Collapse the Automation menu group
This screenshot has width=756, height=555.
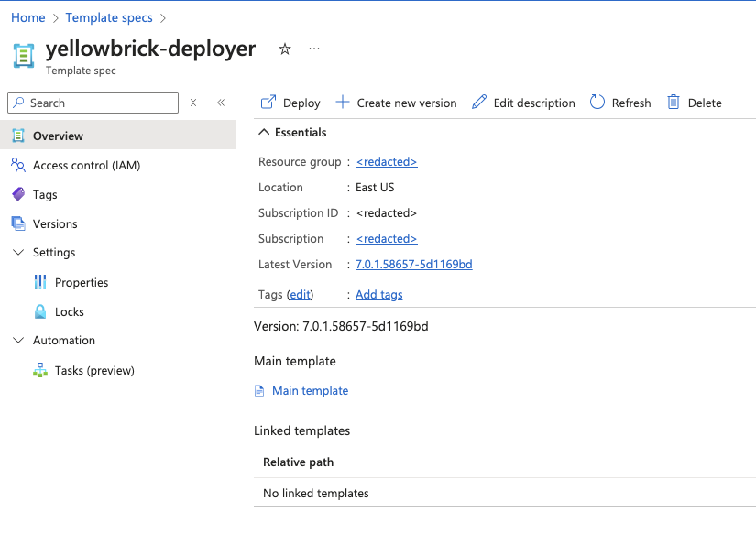pos(18,341)
